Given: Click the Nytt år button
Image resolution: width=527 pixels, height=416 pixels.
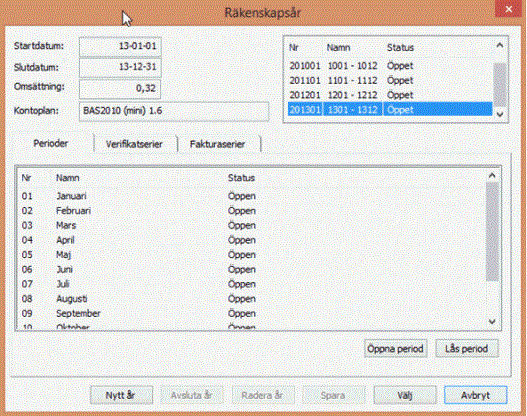Looking at the screenshot, I should 121,395.
